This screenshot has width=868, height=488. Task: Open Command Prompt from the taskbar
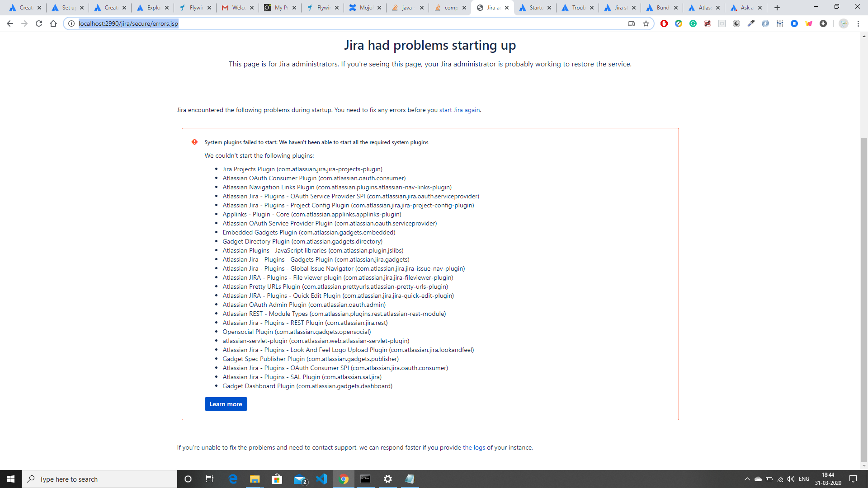pos(365,479)
